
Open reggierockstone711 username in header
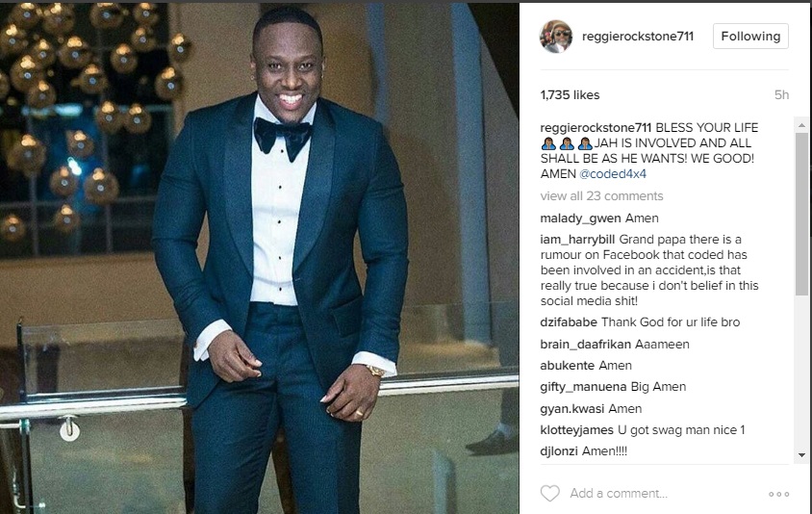pyautogui.click(x=638, y=37)
